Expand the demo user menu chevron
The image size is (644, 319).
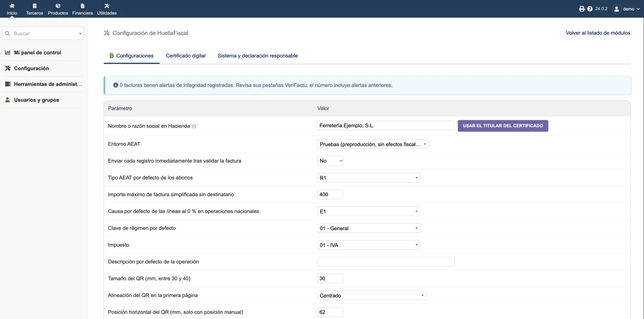pyautogui.click(x=638, y=9)
